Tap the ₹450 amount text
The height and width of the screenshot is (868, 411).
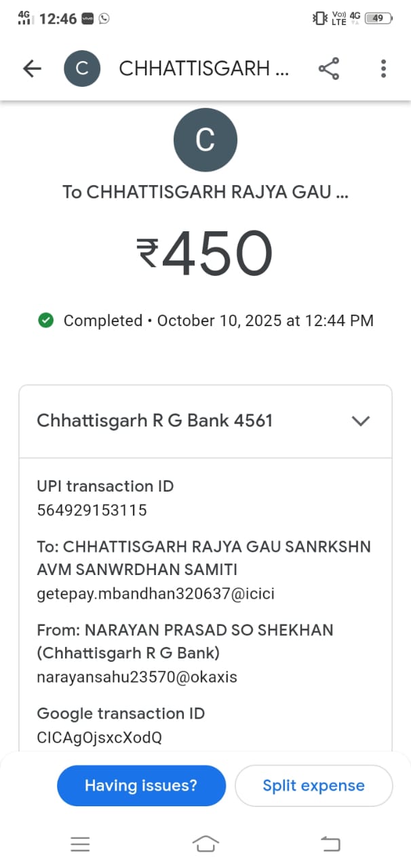[205, 254]
